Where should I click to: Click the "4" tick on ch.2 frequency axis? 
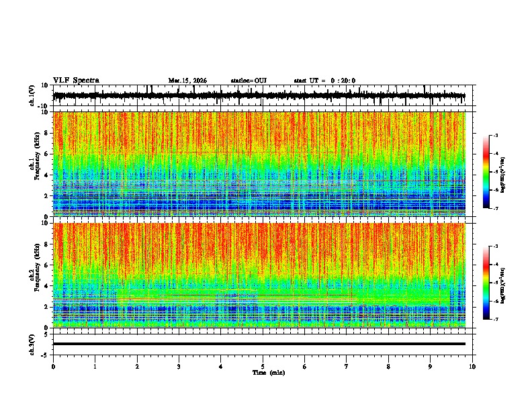tap(47, 286)
